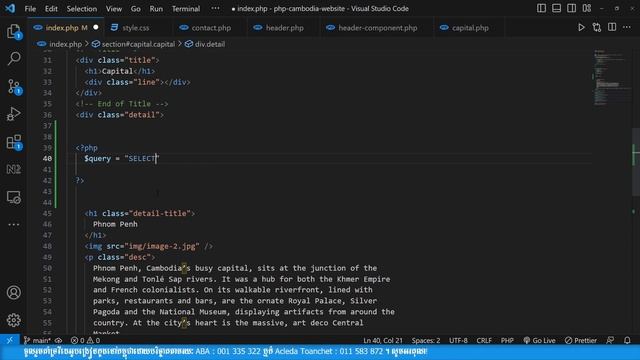
Task: Open the Selection menu
Action: click(82, 9)
